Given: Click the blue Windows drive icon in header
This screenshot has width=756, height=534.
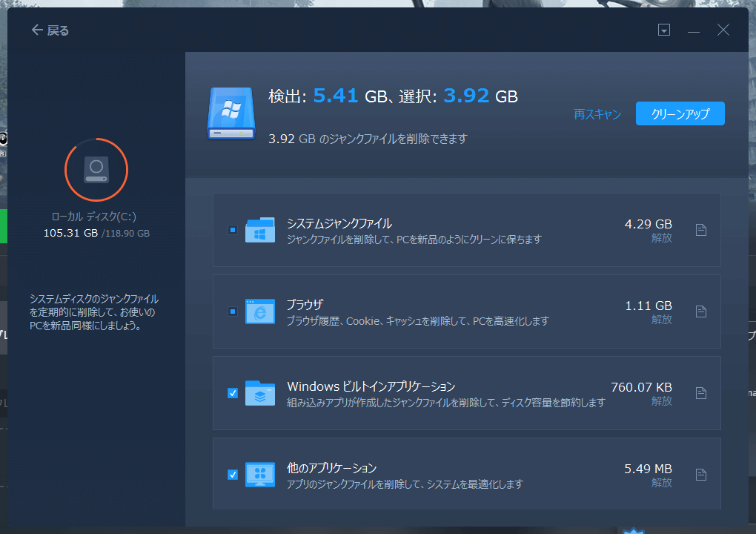Looking at the screenshot, I should tap(231, 113).
